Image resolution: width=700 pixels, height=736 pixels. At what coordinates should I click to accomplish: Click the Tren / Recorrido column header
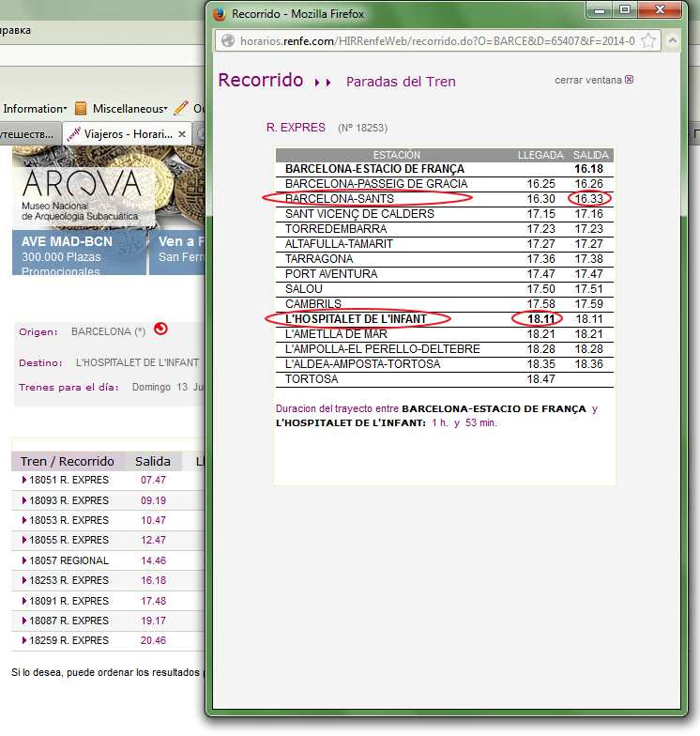point(68,462)
